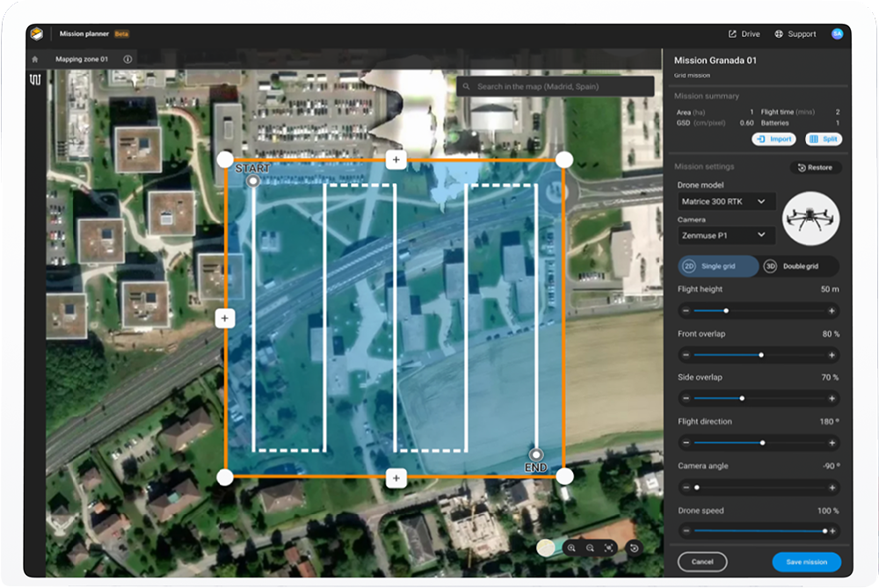Open the Mapping zone 01 tab
Viewport: 879px width, 588px height.
coord(82,59)
